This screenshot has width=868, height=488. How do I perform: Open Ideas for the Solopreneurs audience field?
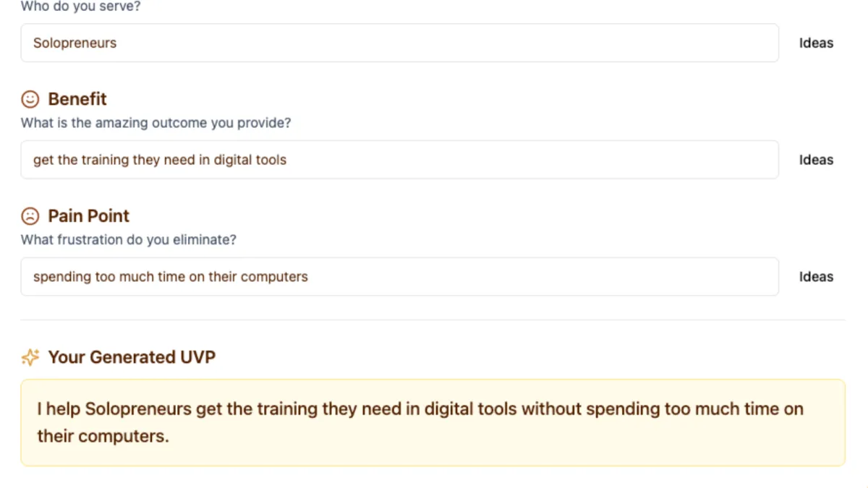coord(816,43)
